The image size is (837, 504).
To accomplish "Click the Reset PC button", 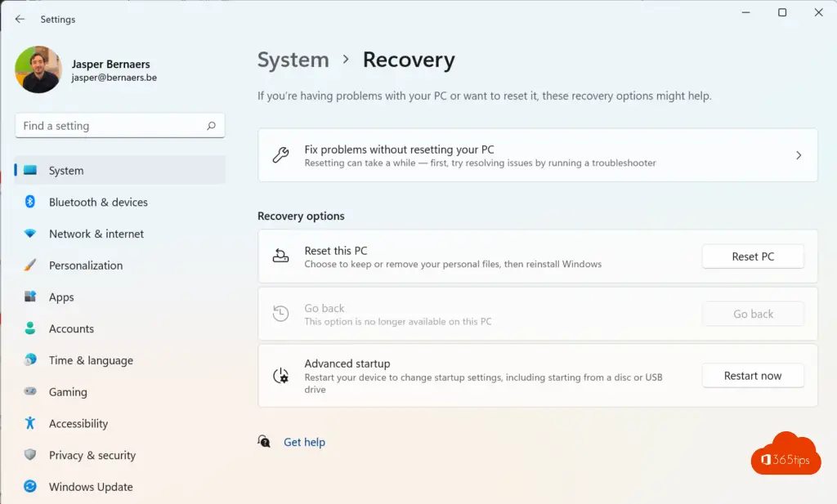I will (753, 256).
